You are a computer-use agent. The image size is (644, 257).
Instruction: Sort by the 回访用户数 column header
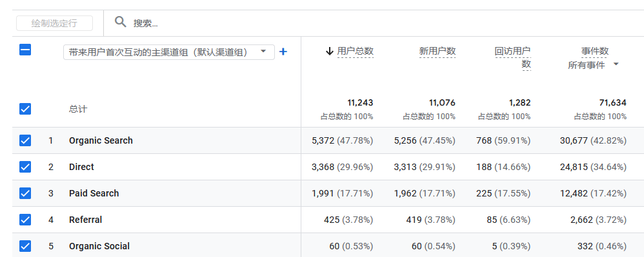pyautogui.click(x=513, y=57)
